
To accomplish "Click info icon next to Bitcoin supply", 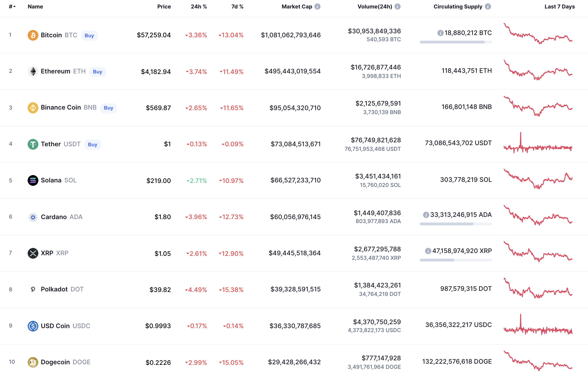I will coord(440,33).
